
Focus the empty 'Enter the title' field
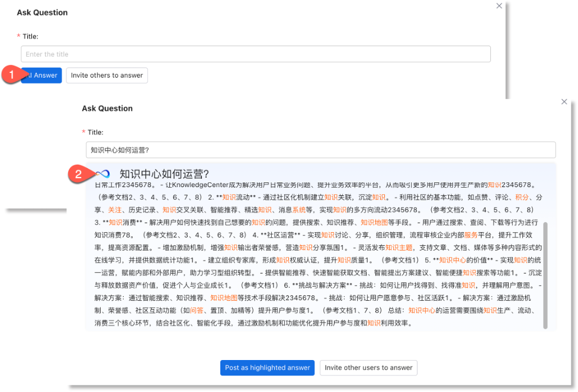[255, 54]
